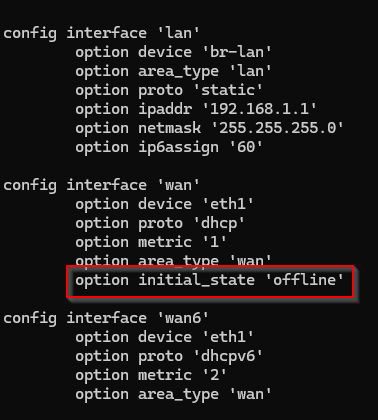Click area_type 'wan' under the wan6 interface
Image resolution: width=378 pixels, height=420 pixels.
(x=174, y=395)
